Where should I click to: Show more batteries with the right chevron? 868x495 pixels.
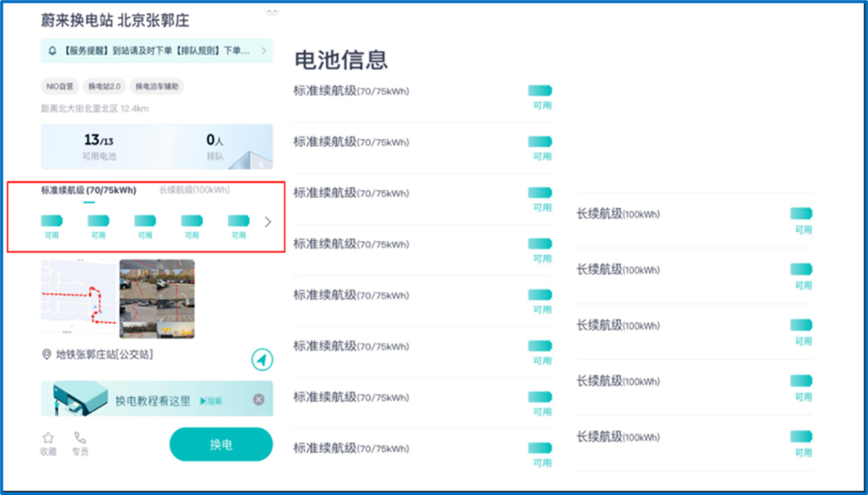coord(268,222)
